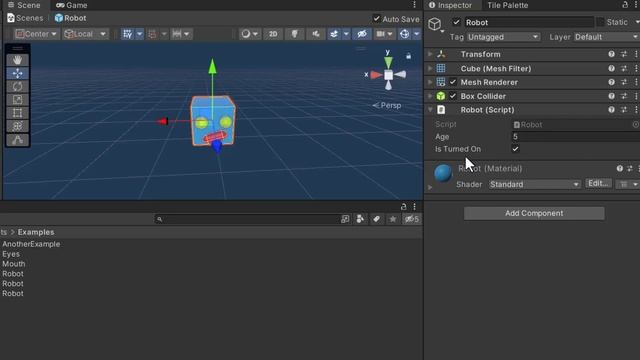
Task: Select the Move tool
Action: click(x=17, y=73)
